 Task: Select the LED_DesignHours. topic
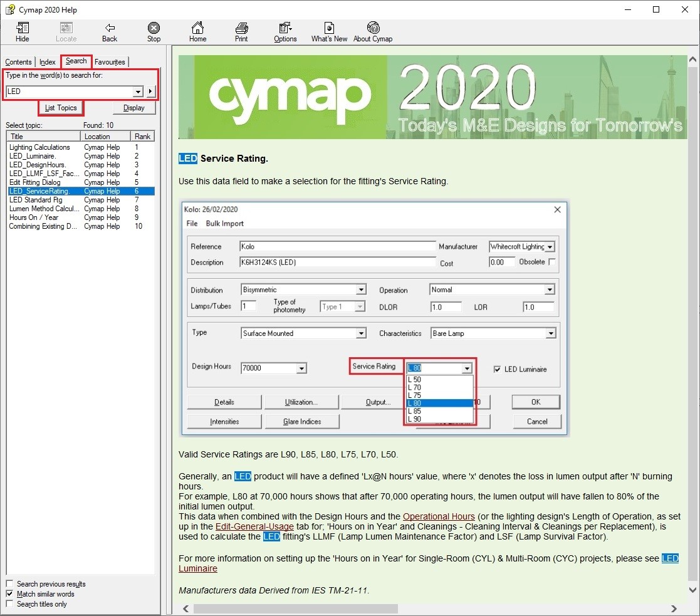point(81,165)
